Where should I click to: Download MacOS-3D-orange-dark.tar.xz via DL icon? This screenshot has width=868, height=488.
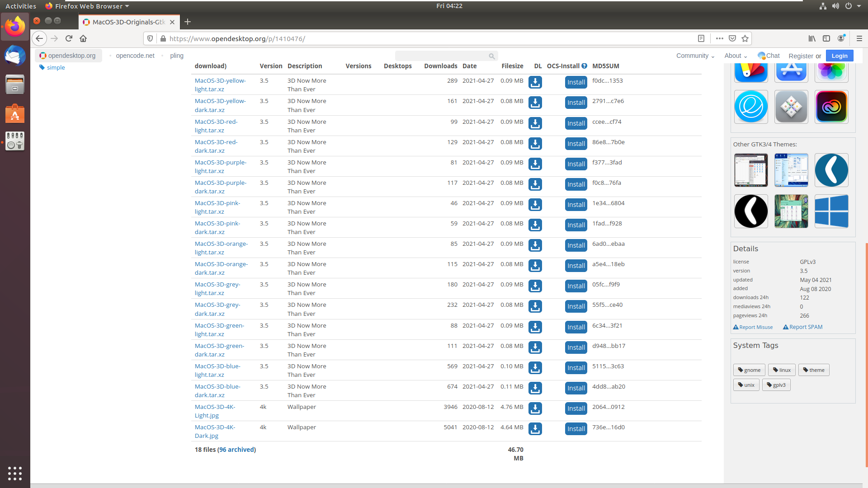point(535,266)
